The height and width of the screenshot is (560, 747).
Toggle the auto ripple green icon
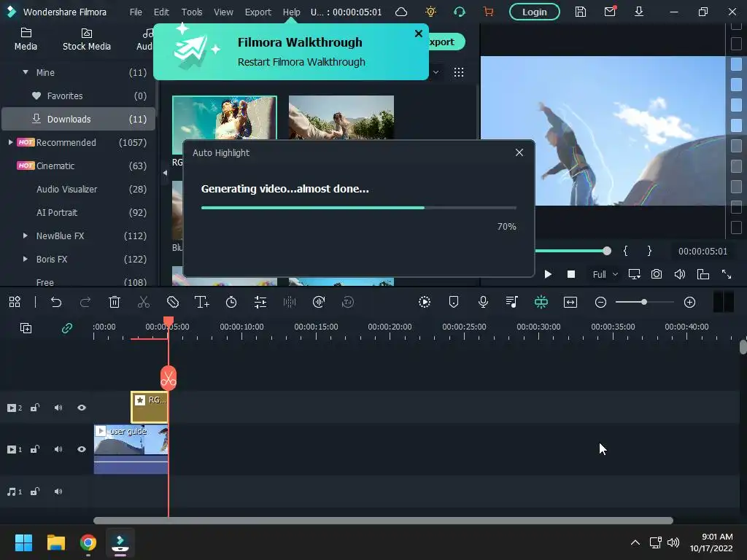click(541, 302)
